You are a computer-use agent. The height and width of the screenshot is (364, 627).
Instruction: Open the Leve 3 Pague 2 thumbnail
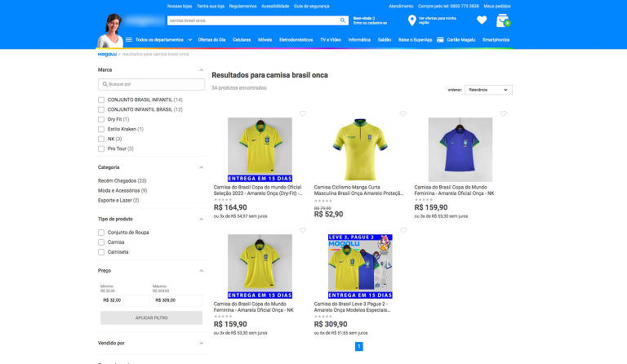click(360, 267)
